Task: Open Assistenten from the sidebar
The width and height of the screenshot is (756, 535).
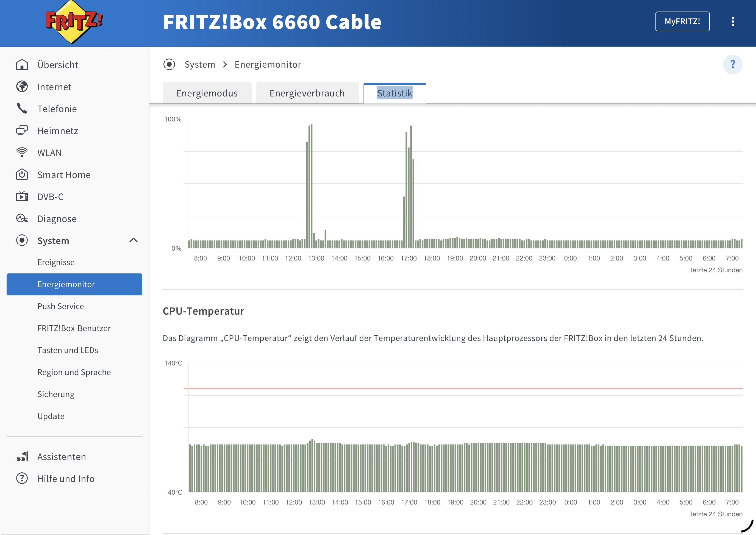Action: point(62,457)
